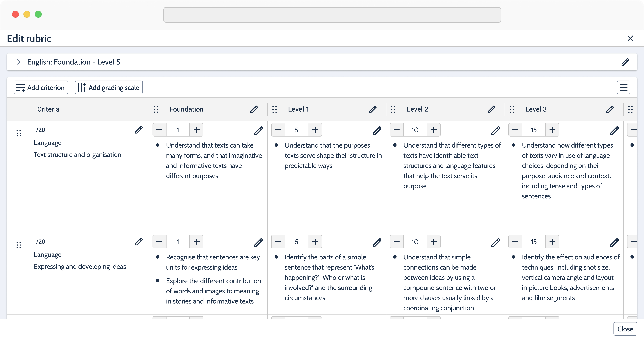Click Level 3 score field in Expressing ideas row
The image size is (644, 339).
[x=534, y=242]
